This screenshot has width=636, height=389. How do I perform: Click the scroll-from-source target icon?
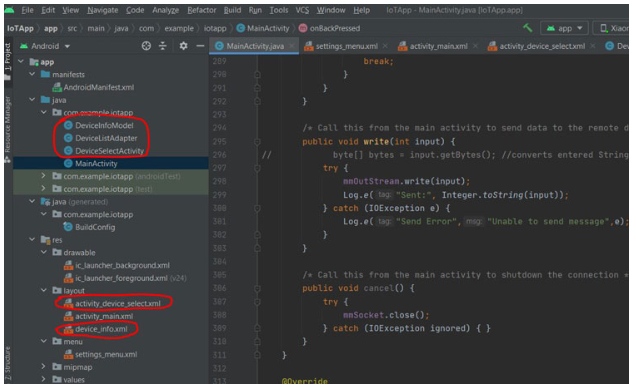click(x=146, y=46)
